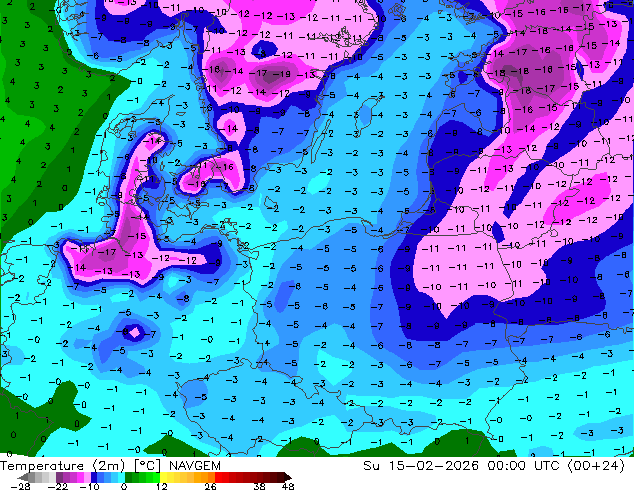The width and height of the screenshot is (634, 490).
Task: Click the word "Temperature" in the map title
Action: pyautogui.click(x=42, y=466)
